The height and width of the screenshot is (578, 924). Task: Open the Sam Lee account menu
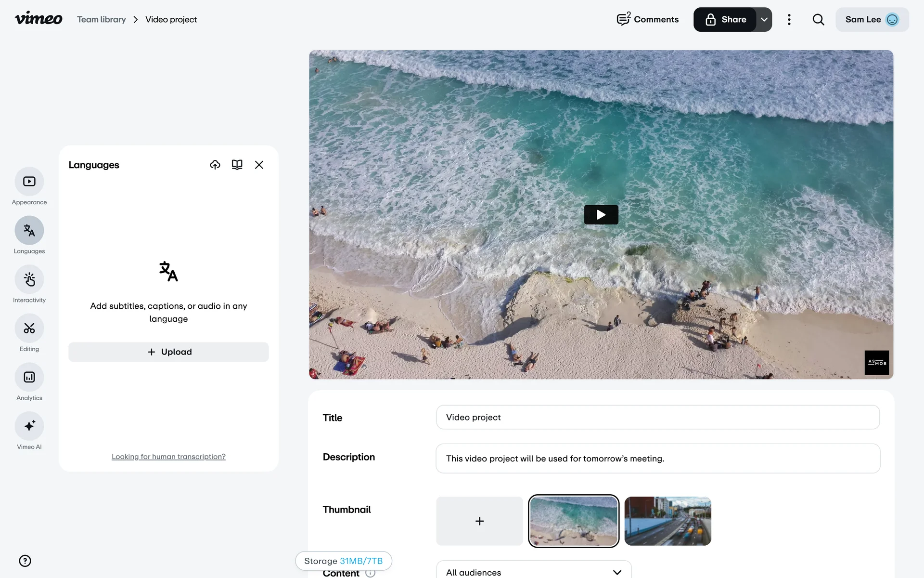tap(872, 20)
